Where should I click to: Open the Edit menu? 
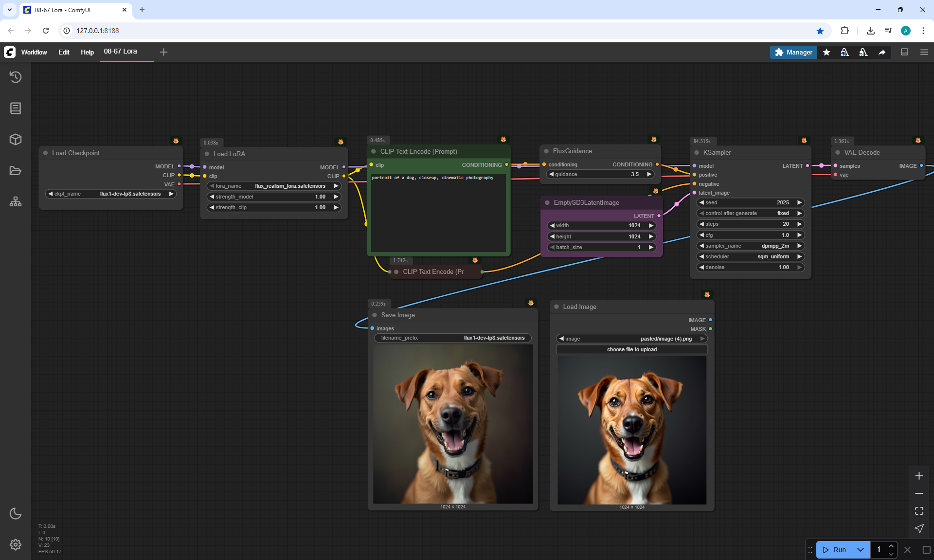[x=64, y=52]
